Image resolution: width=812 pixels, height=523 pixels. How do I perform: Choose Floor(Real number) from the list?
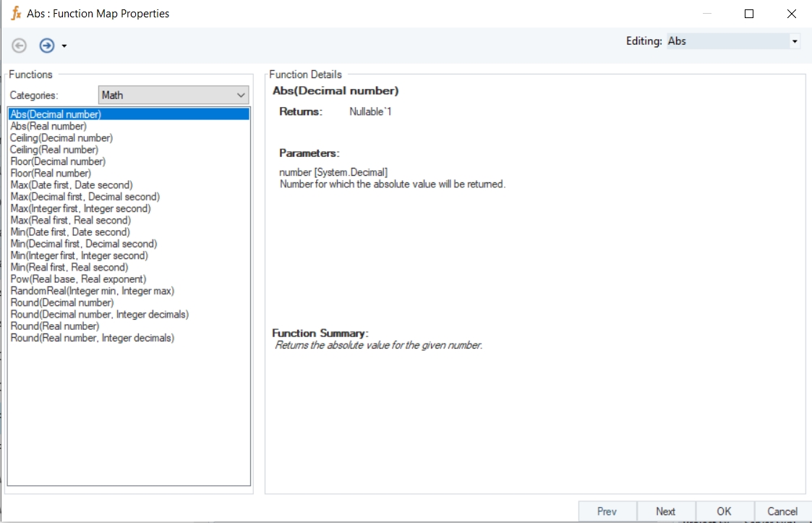coord(51,173)
